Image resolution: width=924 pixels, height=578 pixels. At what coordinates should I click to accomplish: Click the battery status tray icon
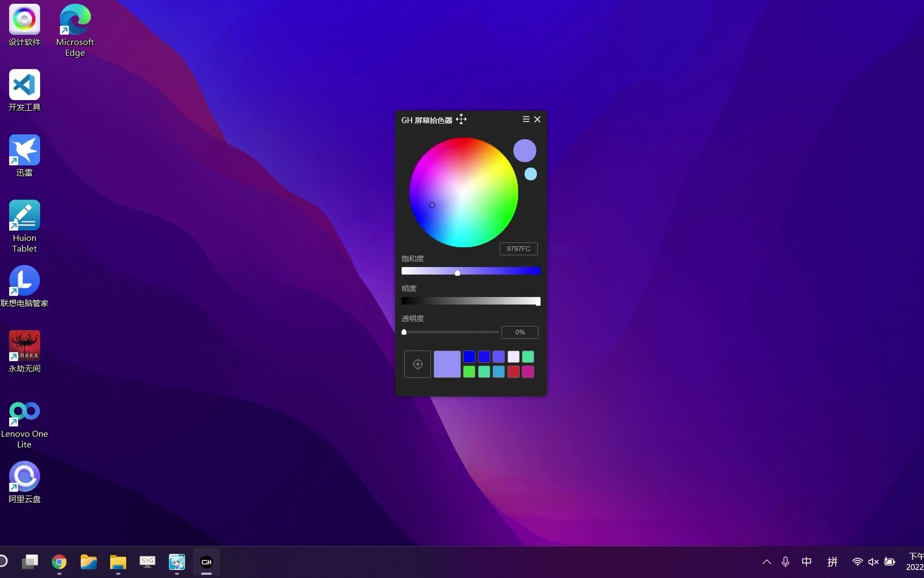click(890, 562)
